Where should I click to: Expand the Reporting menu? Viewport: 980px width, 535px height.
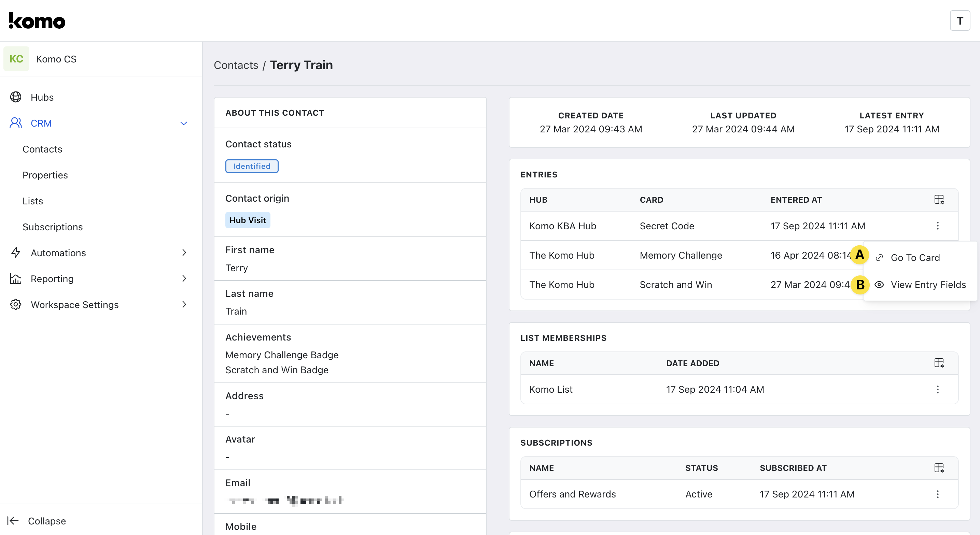[184, 279]
